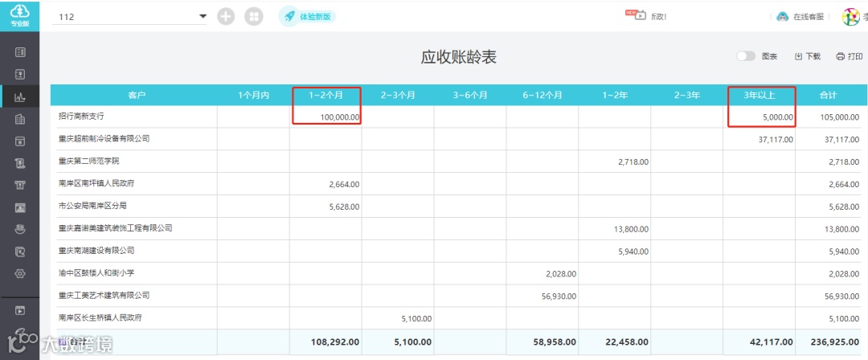868x360 pixels.
Task: Open the sidebar icon below the receipt icon
Action: (x=20, y=185)
